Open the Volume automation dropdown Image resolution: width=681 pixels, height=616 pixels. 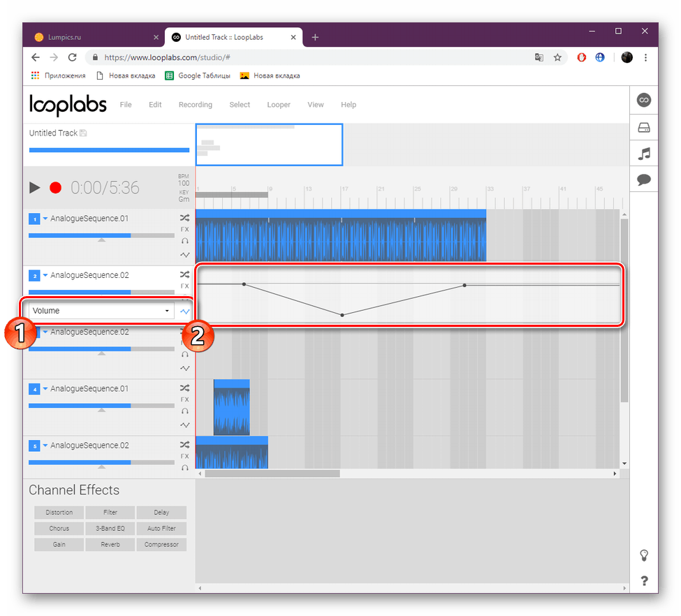(x=102, y=311)
